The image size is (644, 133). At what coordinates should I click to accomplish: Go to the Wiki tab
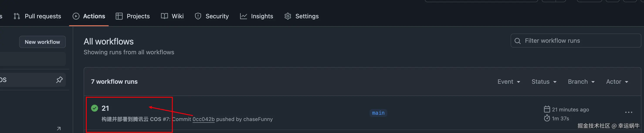coord(172,16)
